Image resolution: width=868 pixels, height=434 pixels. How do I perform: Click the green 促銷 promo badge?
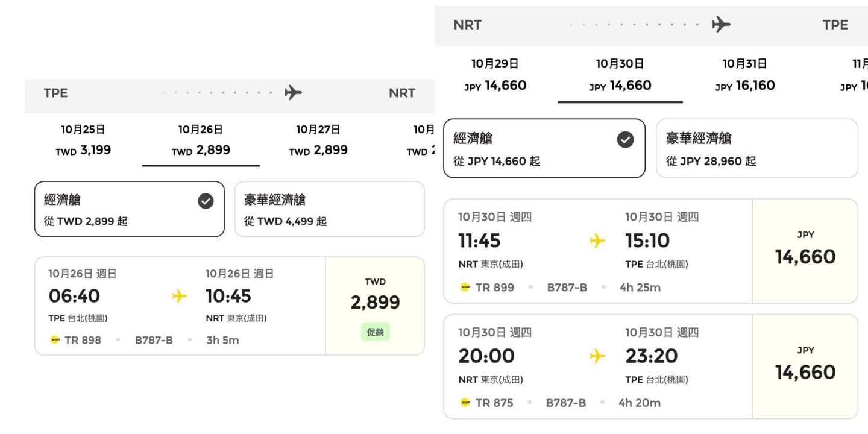(x=375, y=332)
